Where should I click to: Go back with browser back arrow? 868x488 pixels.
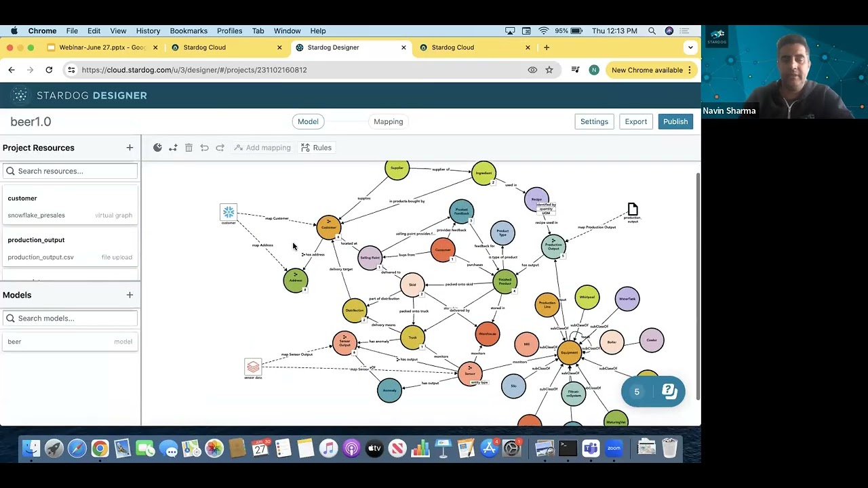[x=12, y=70]
